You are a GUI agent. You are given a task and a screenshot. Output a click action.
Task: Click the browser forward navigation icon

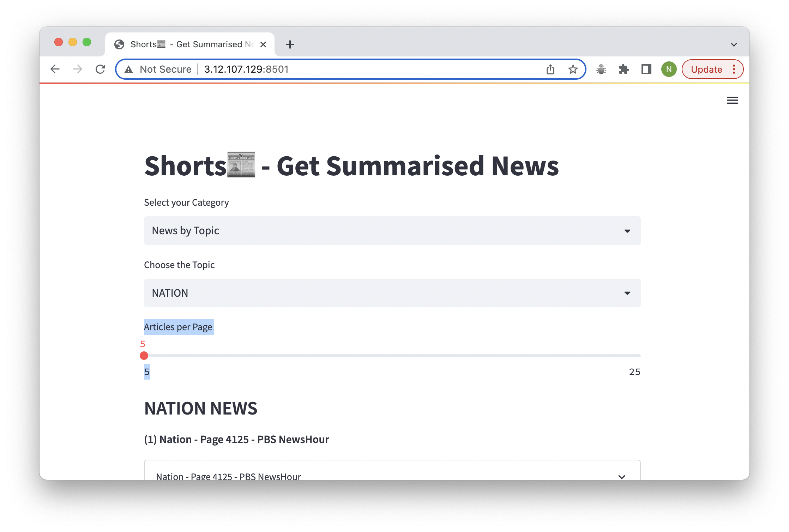tap(78, 69)
